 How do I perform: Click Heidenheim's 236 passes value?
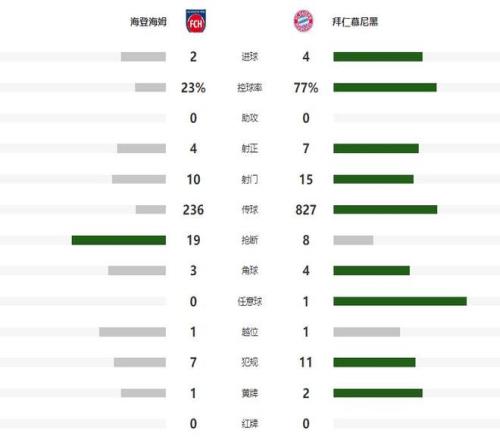(x=193, y=210)
